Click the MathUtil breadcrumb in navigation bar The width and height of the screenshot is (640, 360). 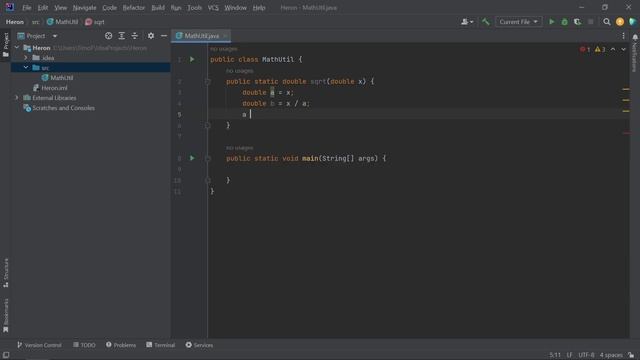(x=62, y=22)
